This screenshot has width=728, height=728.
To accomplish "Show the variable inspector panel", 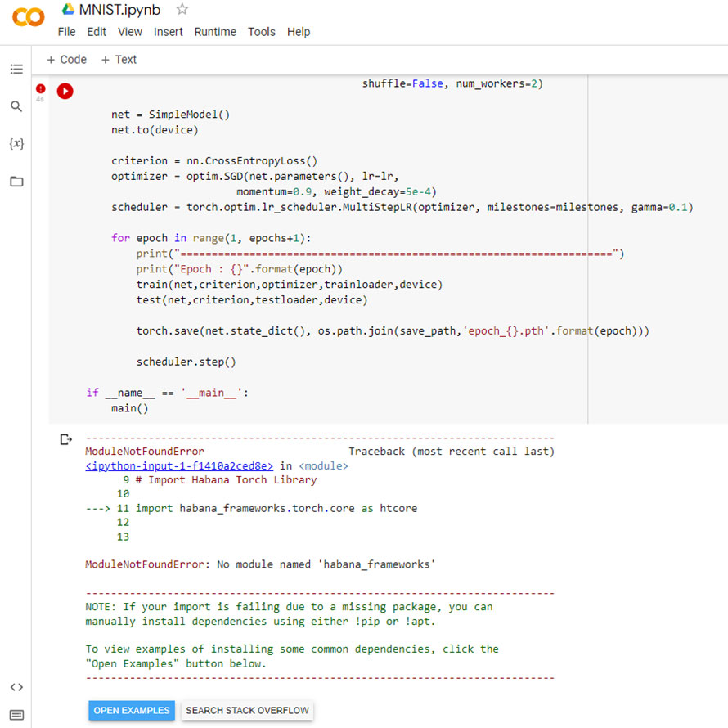I will pos(16,143).
